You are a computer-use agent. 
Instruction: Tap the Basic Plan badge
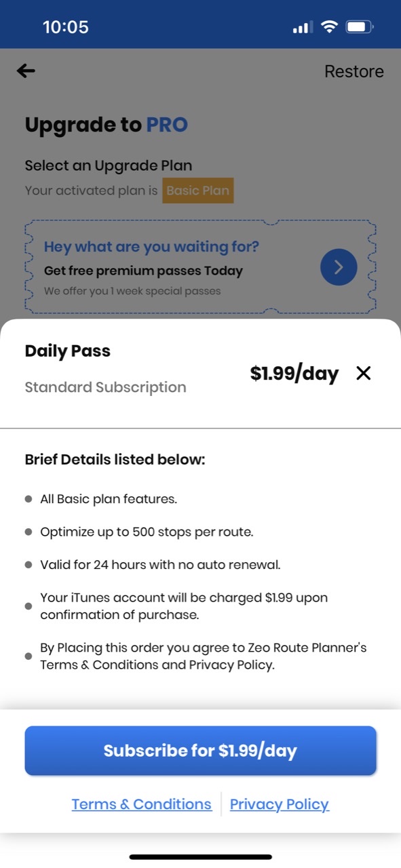[198, 191]
